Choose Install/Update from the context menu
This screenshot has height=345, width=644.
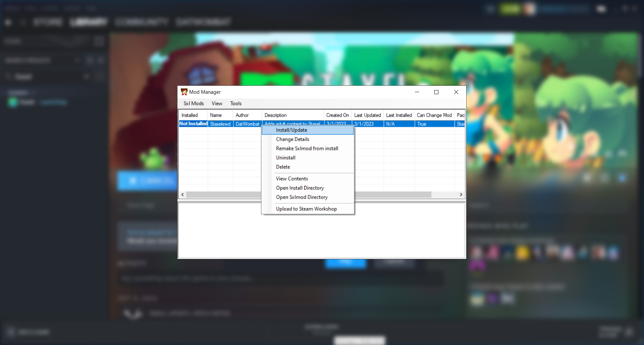click(x=308, y=130)
